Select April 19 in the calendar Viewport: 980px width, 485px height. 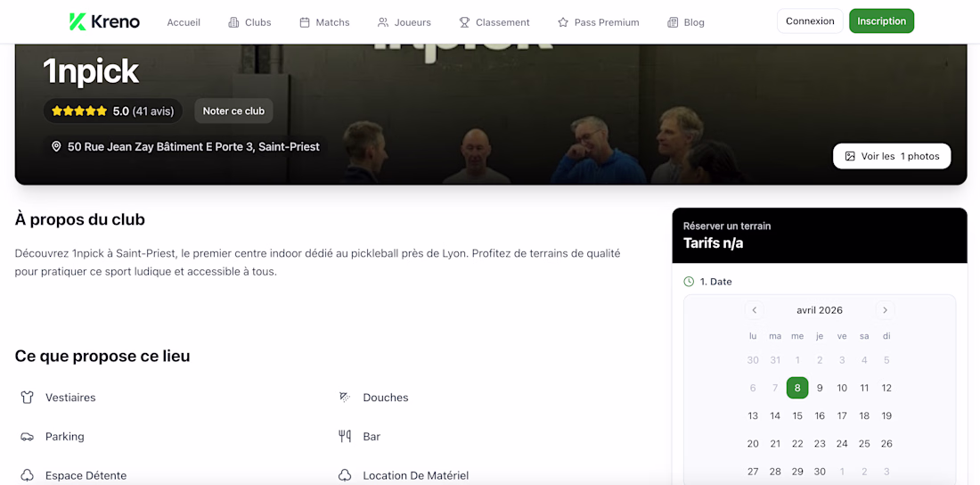point(886,415)
